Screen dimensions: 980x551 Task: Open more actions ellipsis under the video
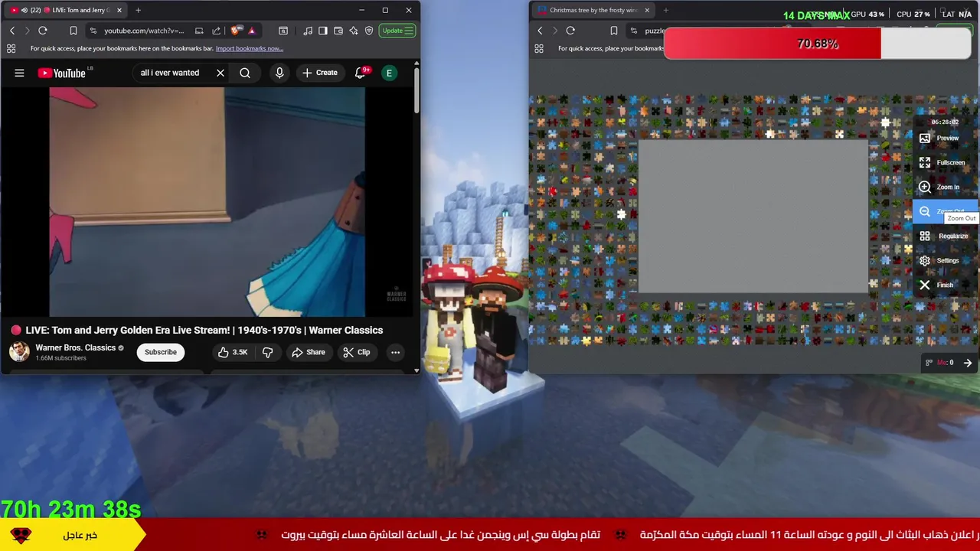(395, 352)
